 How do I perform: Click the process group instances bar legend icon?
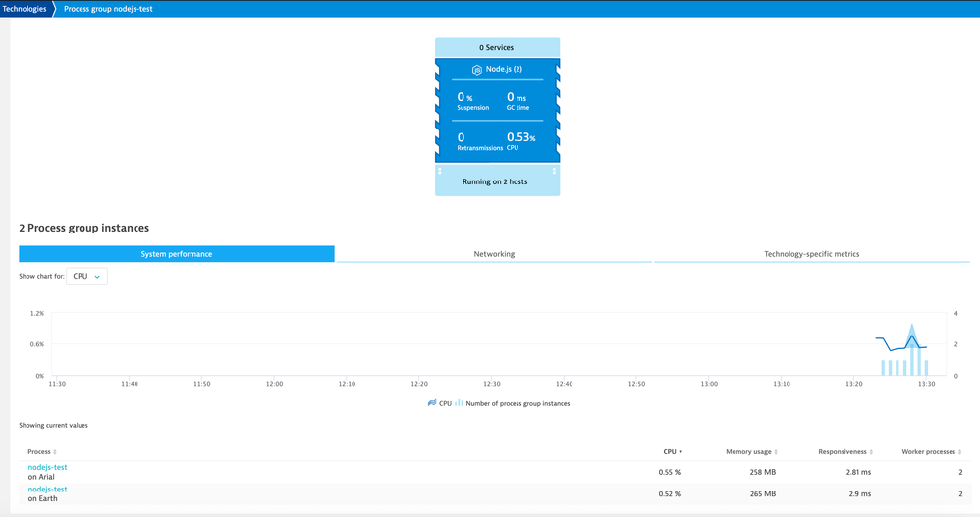pos(459,403)
